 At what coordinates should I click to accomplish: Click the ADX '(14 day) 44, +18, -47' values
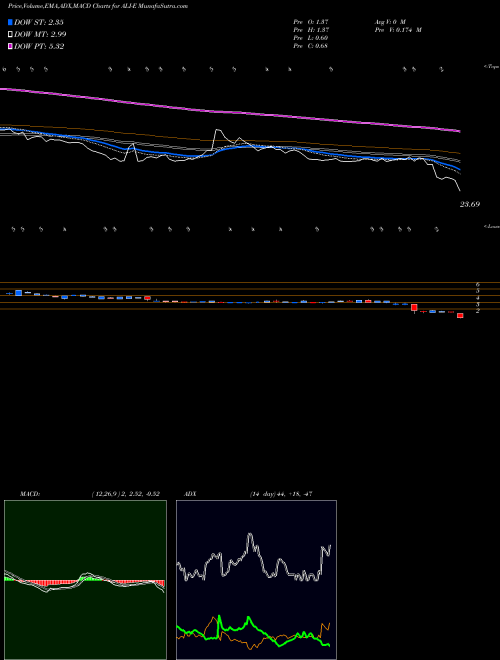coord(281,494)
